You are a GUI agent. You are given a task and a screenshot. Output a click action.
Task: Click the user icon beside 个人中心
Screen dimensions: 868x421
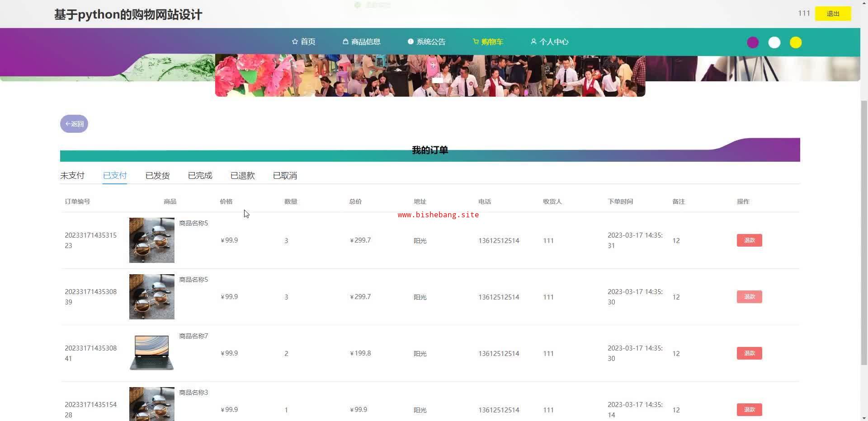(533, 42)
